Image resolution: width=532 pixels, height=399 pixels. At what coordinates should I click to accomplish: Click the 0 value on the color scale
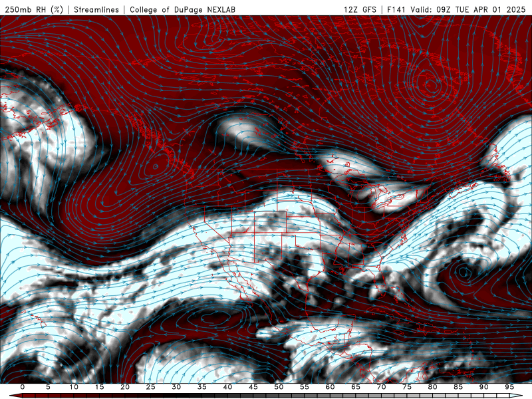(23, 387)
